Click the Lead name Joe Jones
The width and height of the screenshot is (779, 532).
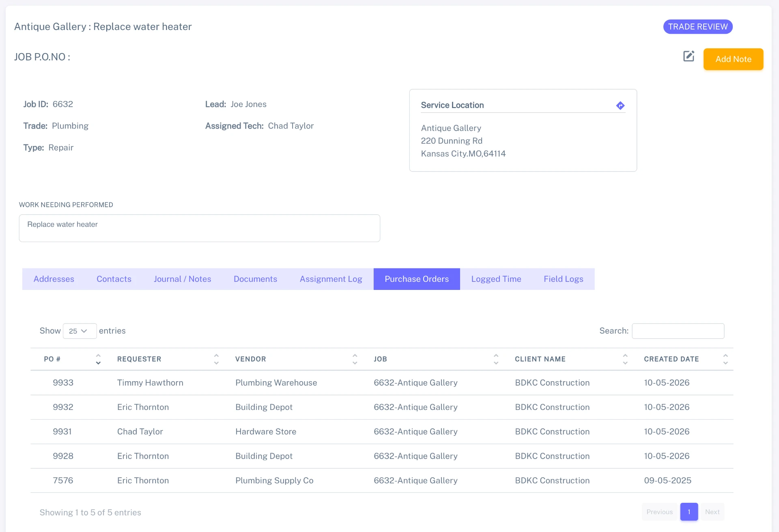coord(248,104)
